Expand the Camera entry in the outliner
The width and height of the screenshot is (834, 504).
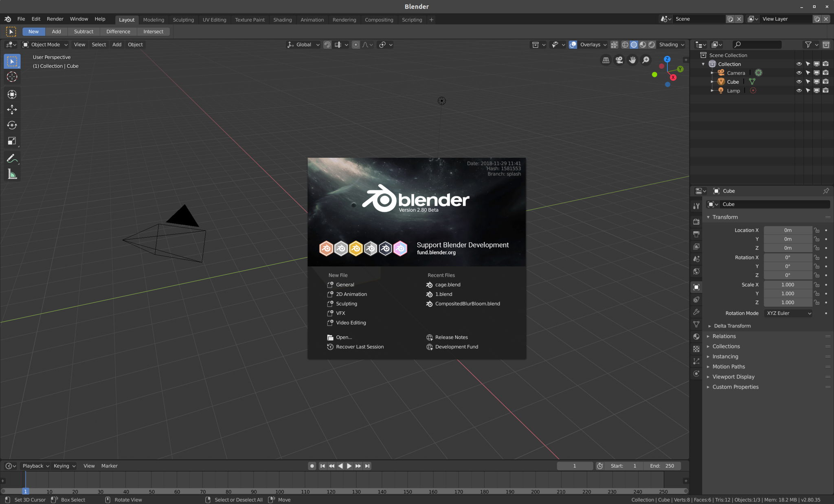pos(712,72)
